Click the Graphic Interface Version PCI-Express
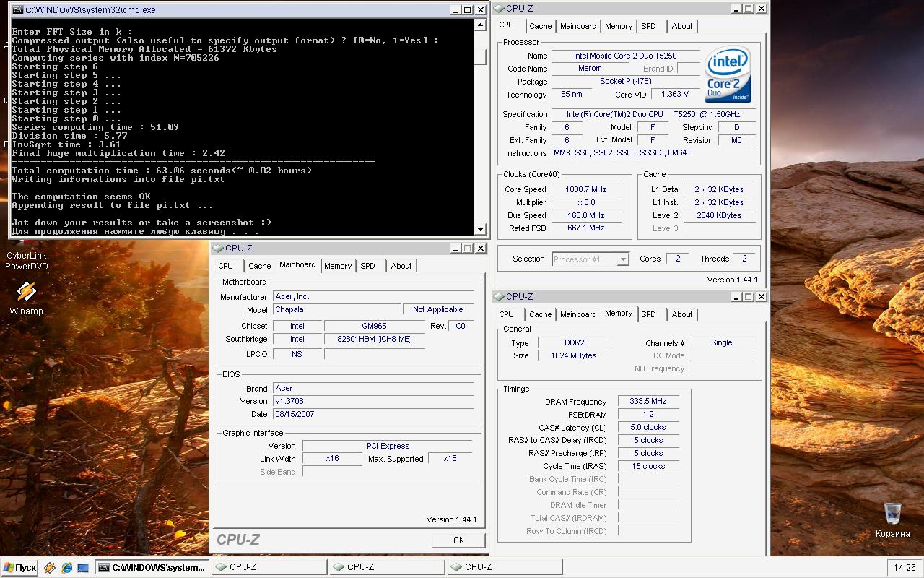 click(388, 446)
